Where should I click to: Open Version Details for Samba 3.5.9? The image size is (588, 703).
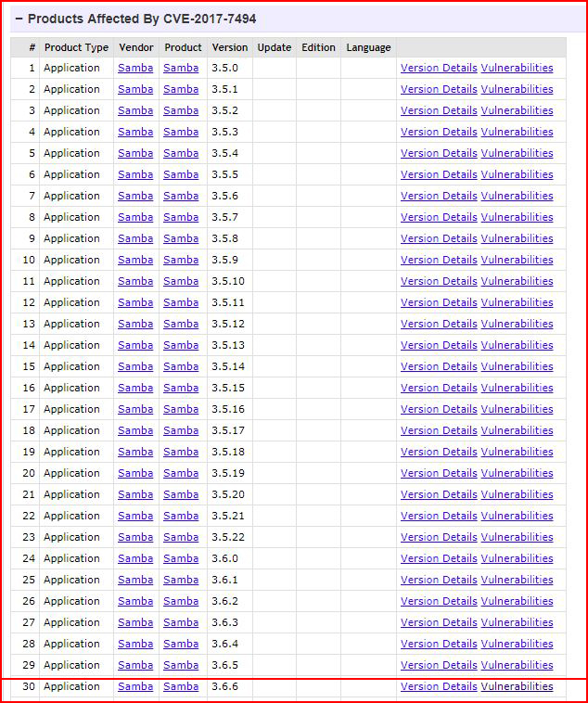[x=439, y=260]
